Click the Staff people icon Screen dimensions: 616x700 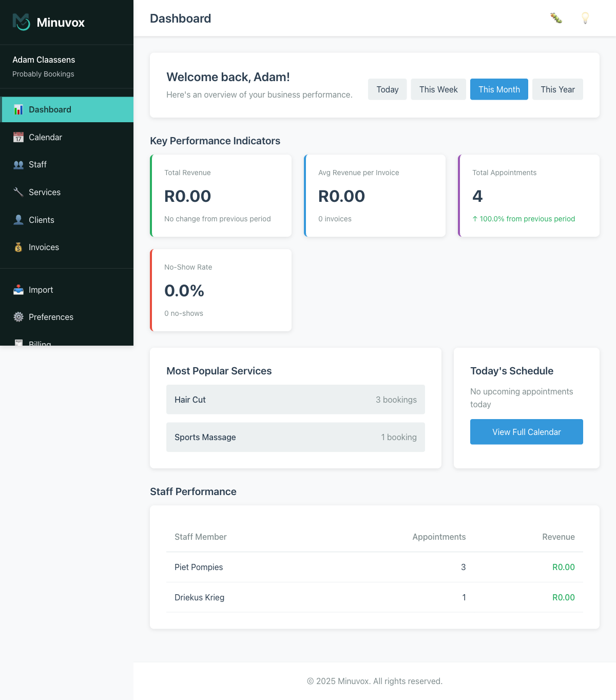[18, 164]
